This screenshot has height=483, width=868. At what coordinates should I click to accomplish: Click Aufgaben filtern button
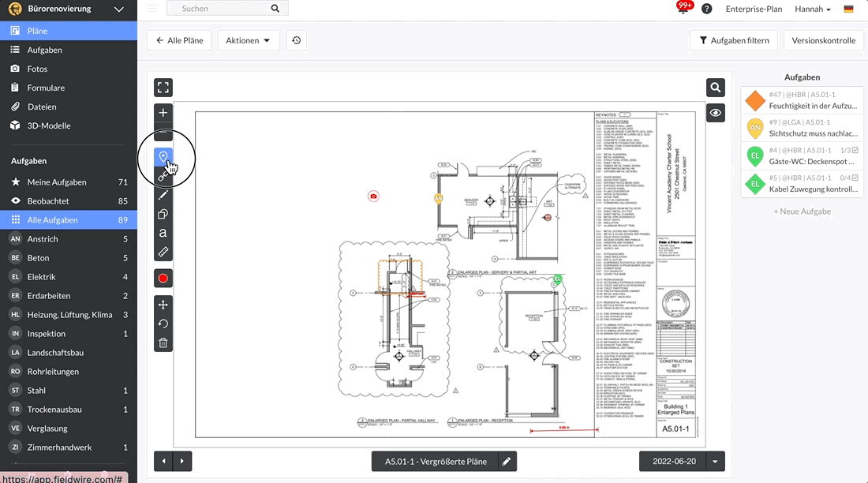(x=734, y=40)
